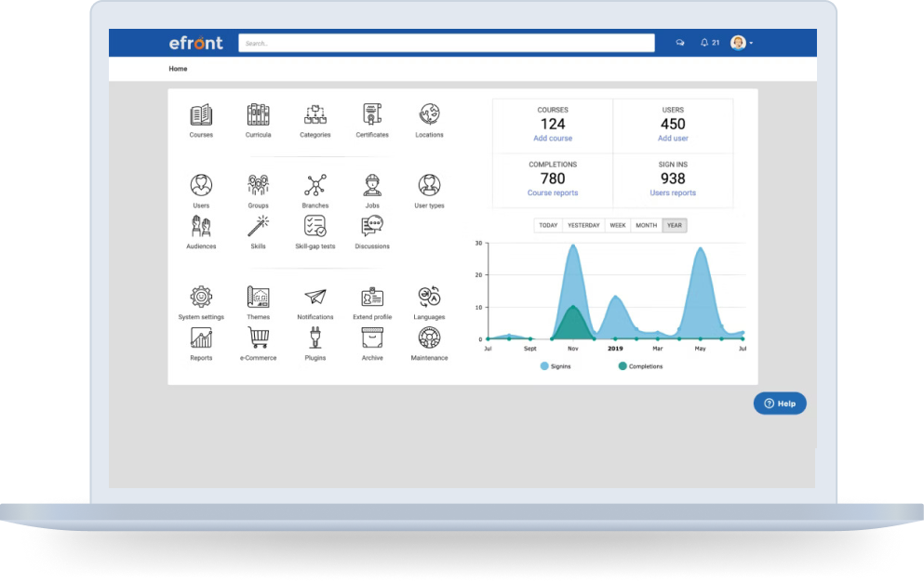Viewport: 924px width, 583px height.
Task: Click the Add course link
Action: (553, 138)
